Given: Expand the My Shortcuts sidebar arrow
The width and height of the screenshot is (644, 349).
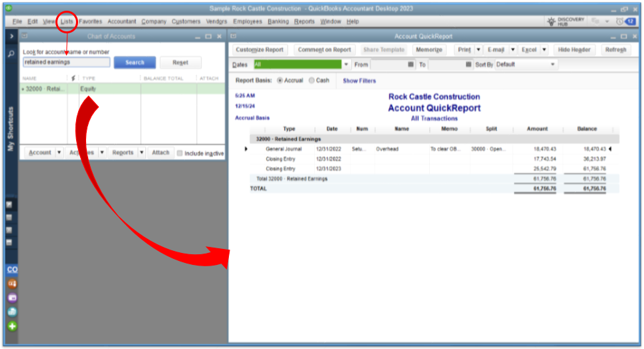Looking at the screenshot, I should coord(11,36).
